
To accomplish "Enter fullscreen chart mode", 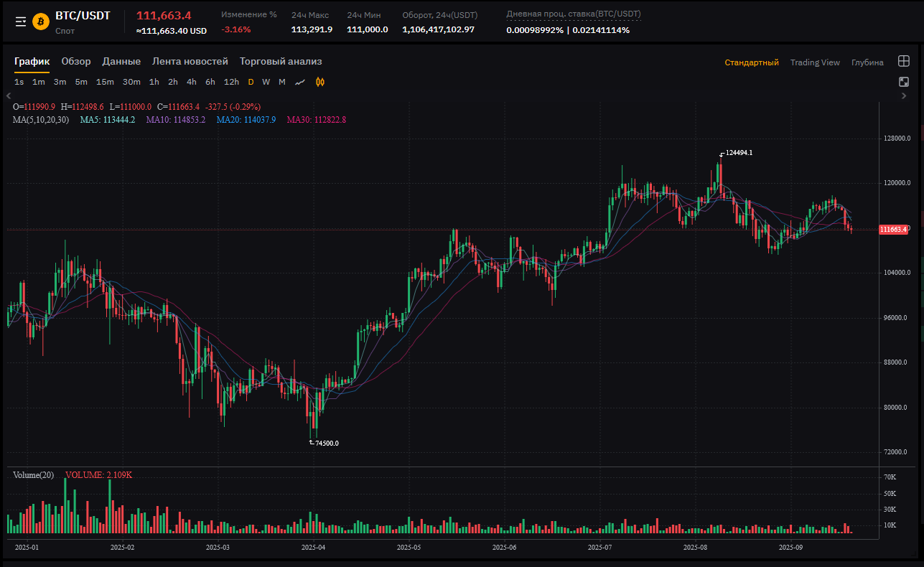I will pos(904,82).
